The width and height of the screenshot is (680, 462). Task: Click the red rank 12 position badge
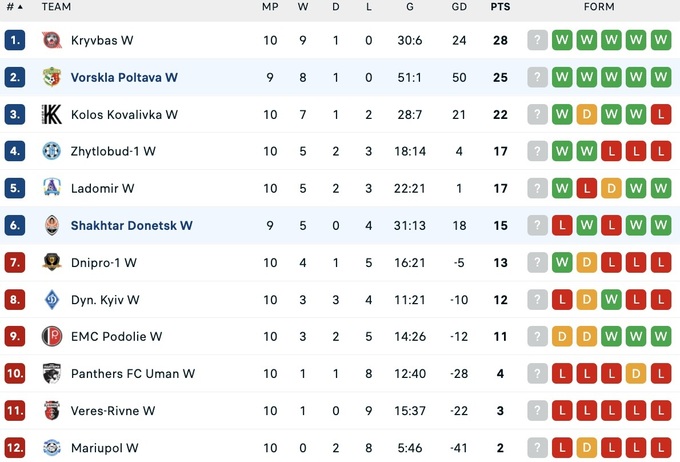tap(14, 448)
